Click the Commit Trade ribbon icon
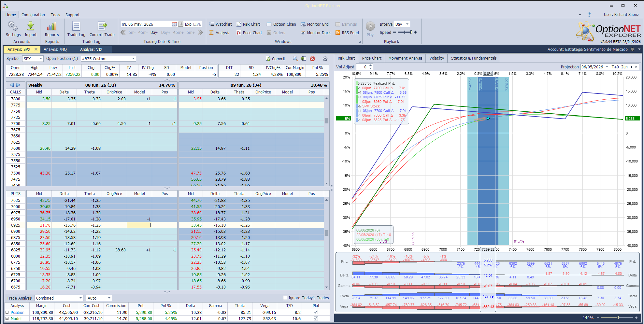This screenshot has width=644, height=324. [x=102, y=29]
